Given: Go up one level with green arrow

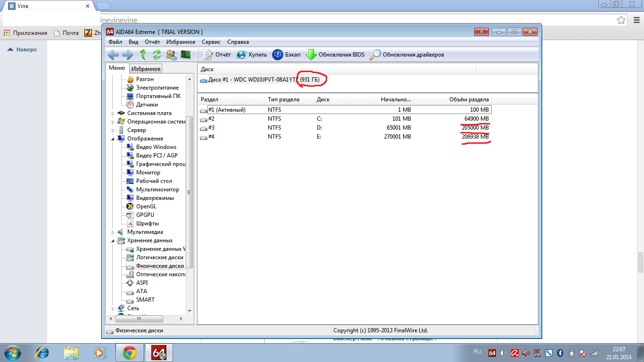Looking at the screenshot, I should click(x=143, y=55).
